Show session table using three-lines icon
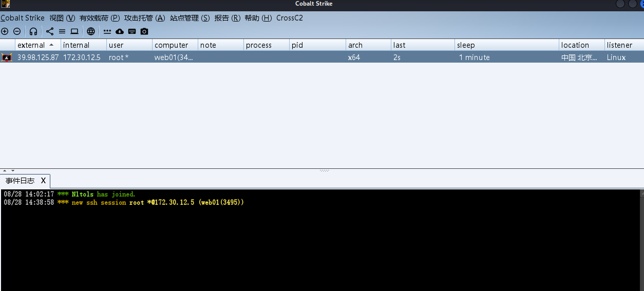 pos(62,31)
